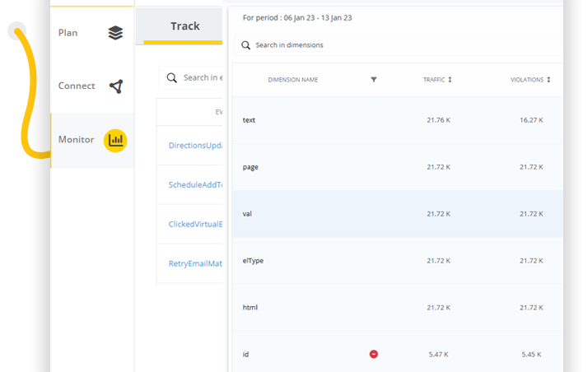Open the RetryEmailMat event link
The height and width of the screenshot is (372, 588).
click(195, 263)
